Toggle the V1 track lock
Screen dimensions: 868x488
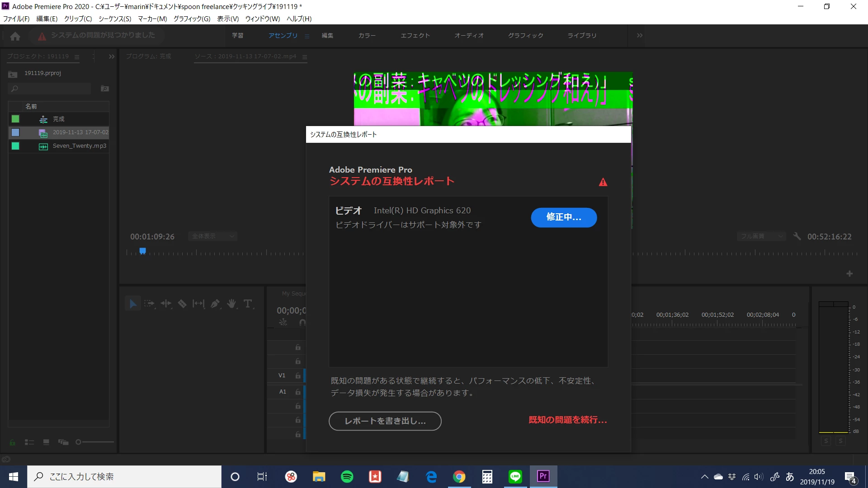click(298, 375)
